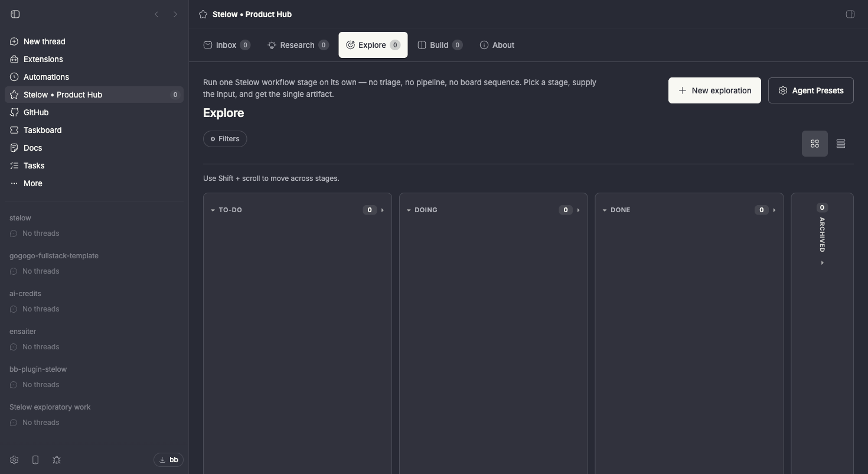
Task: Select Stelow • Product Hub in sidebar
Action: [x=94, y=95]
